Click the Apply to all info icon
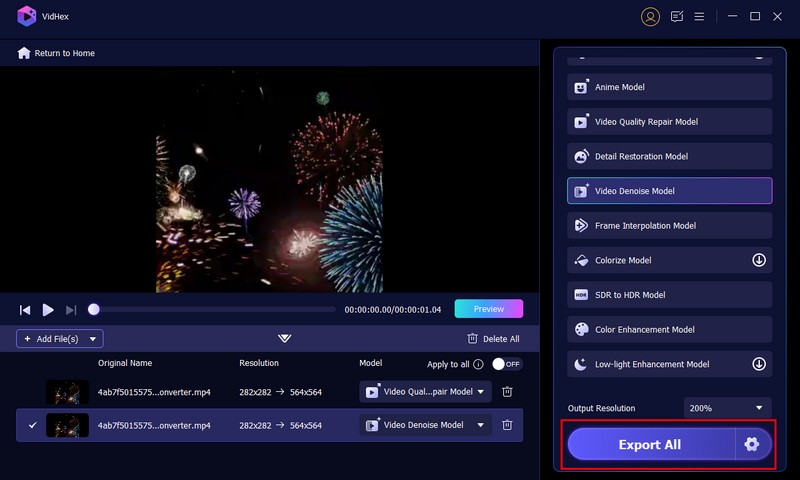 [x=478, y=364]
